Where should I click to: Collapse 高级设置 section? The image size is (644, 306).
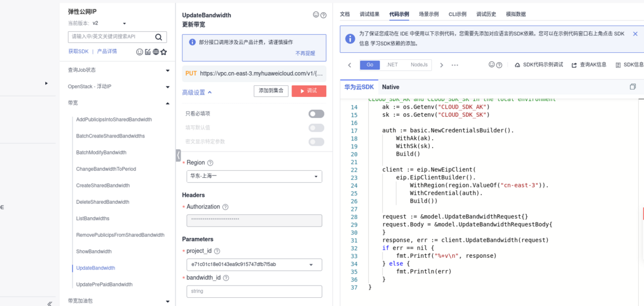(197, 93)
